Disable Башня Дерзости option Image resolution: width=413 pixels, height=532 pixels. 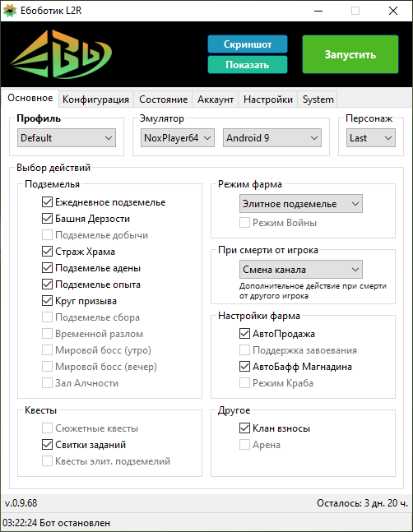point(47,219)
